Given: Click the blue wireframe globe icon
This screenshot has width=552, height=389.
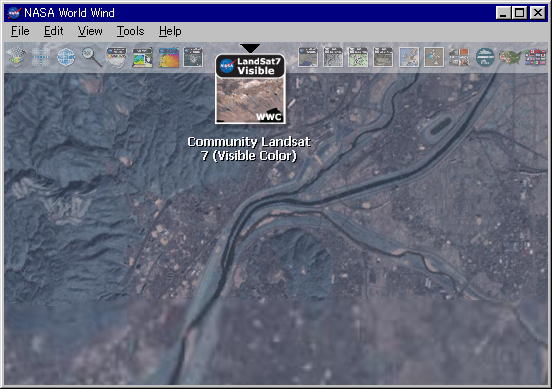Looking at the screenshot, I should [x=66, y=57].
